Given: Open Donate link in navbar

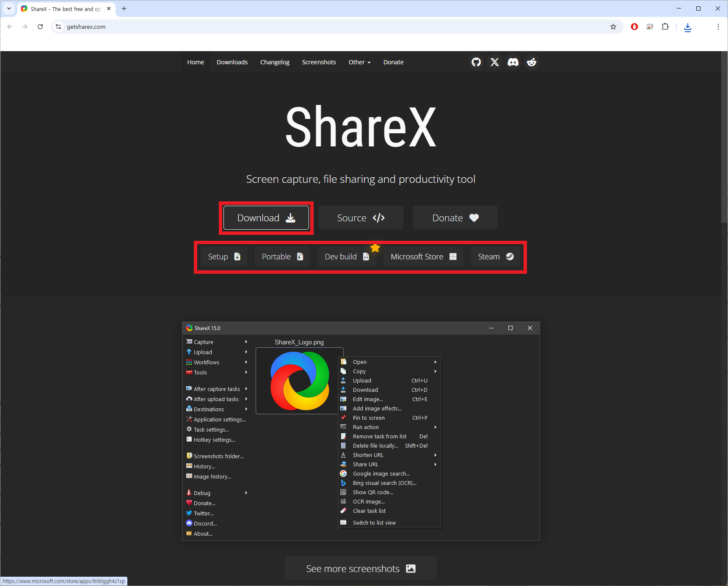Looking at the screenshot, I should click(x=393, y=62).
